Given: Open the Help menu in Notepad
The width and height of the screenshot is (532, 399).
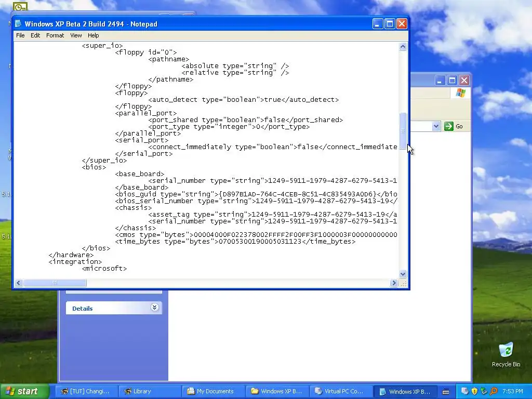Looking at the screenshot, I should [x=94, y=35].
